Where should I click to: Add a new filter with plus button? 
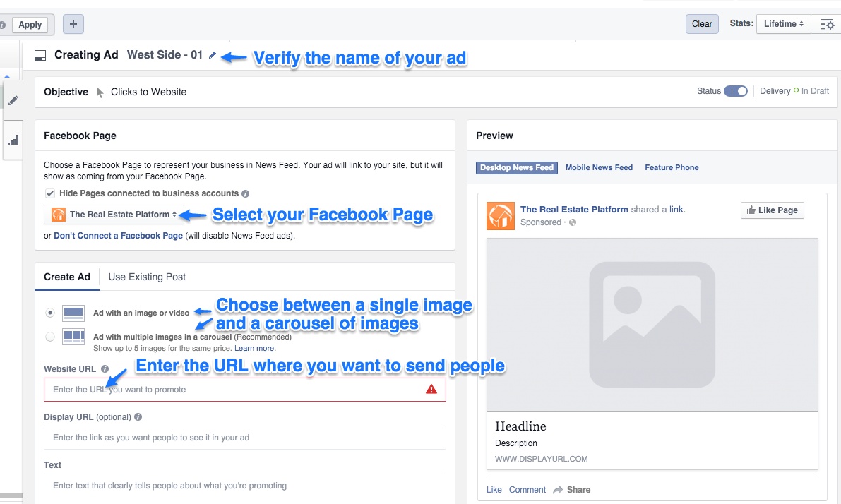pyautogui.click(x=73, y=24)
